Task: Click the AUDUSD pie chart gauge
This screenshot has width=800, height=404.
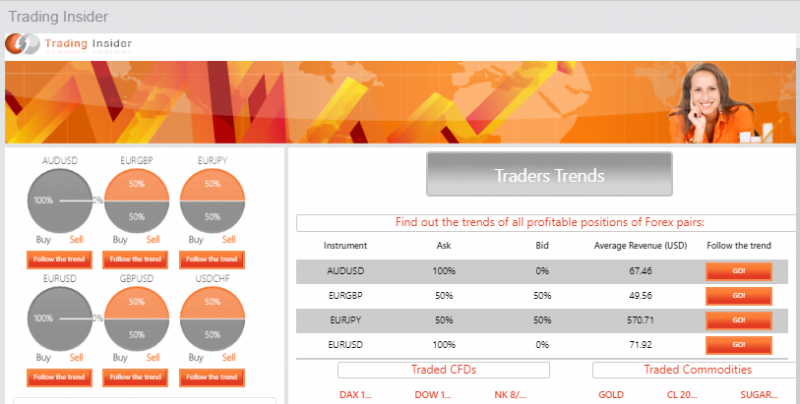Action: click(60, 201)
